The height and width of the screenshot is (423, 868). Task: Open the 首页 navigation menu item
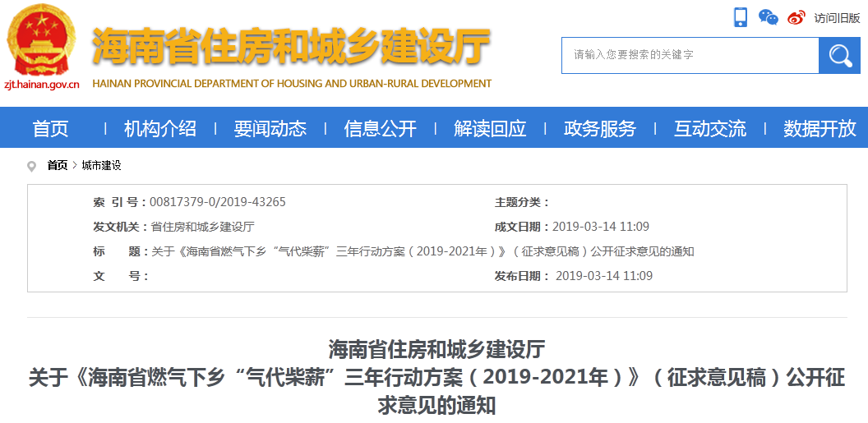click(51, 128)
